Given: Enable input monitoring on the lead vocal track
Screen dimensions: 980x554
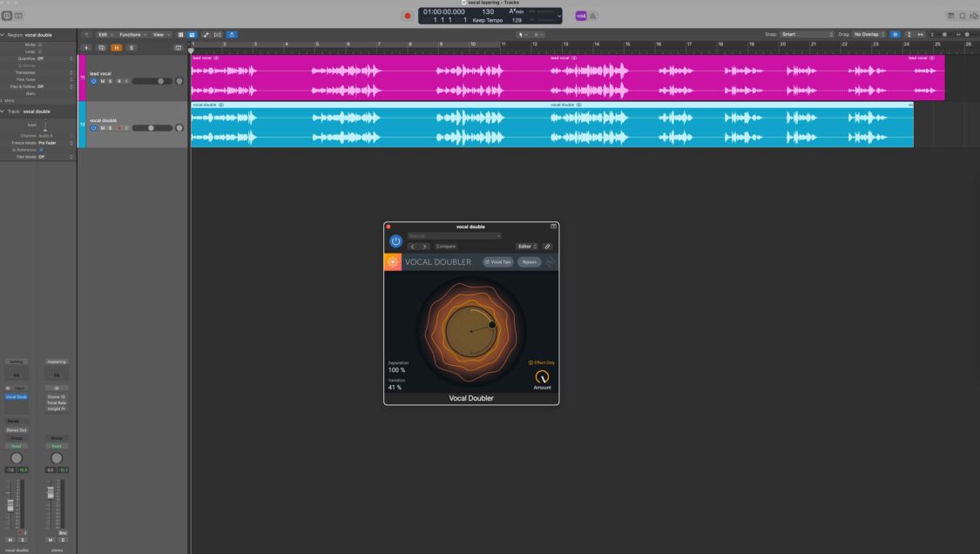Looking at the screenshot, I should [x=127, y=80].
